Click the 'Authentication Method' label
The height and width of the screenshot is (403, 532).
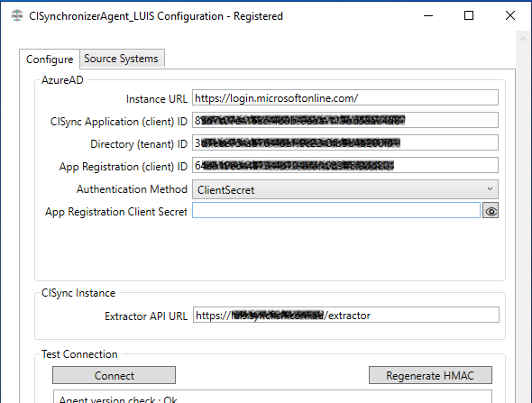point(132,189)
